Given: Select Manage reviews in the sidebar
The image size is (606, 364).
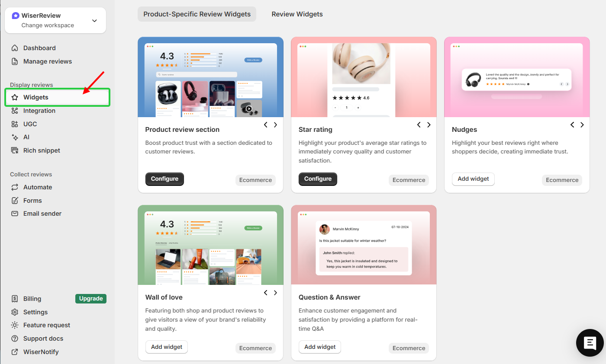Looking at the screenshot, I should click(x=47, y=61).
